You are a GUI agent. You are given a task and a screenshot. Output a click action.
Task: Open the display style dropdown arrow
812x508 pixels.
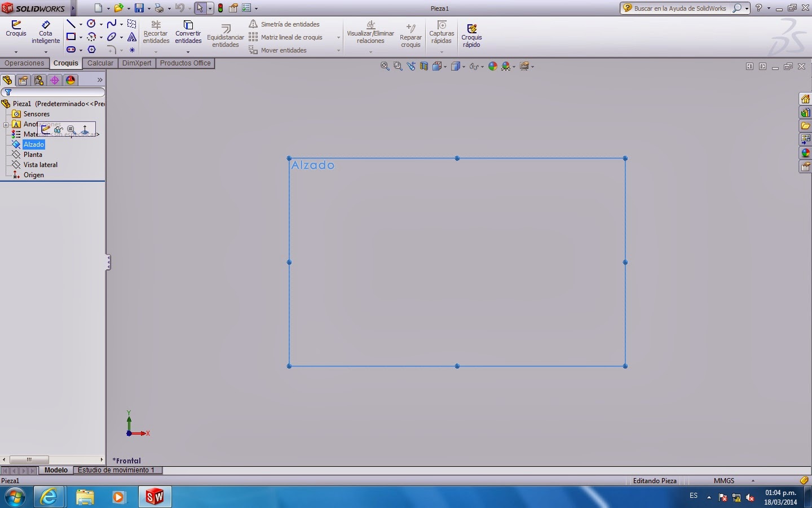click(464, 66)
